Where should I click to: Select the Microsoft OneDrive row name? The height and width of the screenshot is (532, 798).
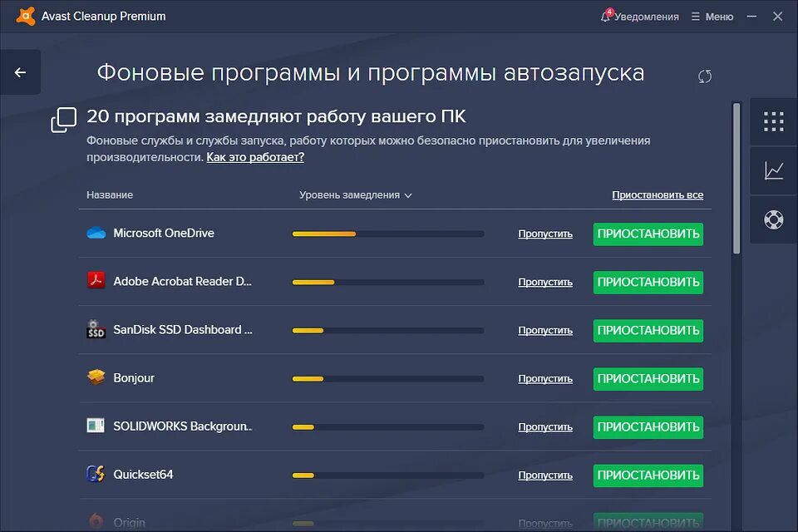point(164,233)
